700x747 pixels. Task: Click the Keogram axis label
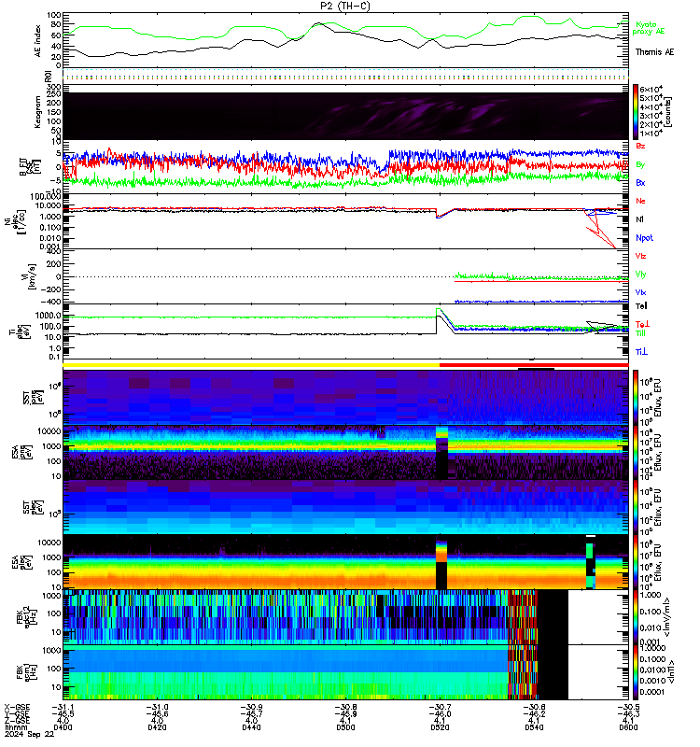click(x=37, y=112)
